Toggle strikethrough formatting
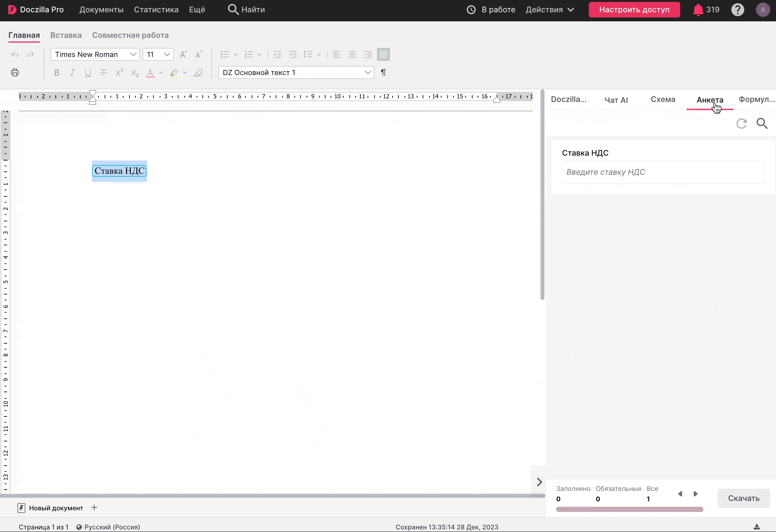Viewport: 776px width, 532px height. pyautogui.click(x=104, y=73)
